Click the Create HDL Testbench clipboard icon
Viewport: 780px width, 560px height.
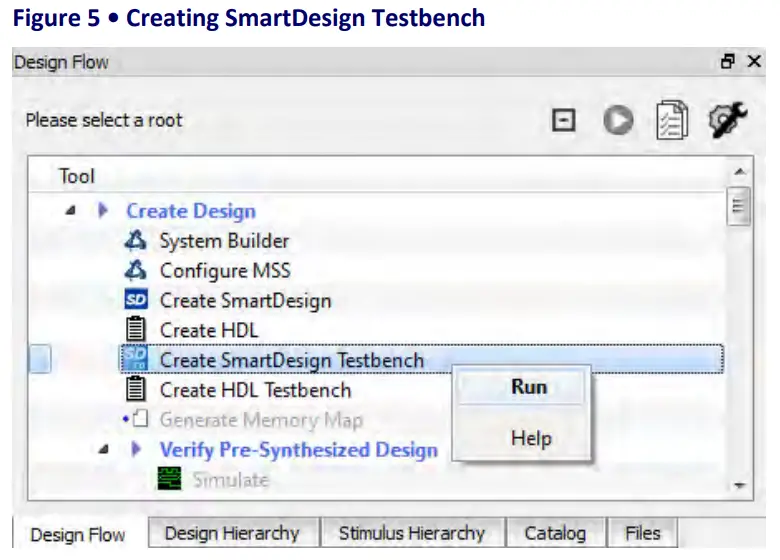pos(135,389)
